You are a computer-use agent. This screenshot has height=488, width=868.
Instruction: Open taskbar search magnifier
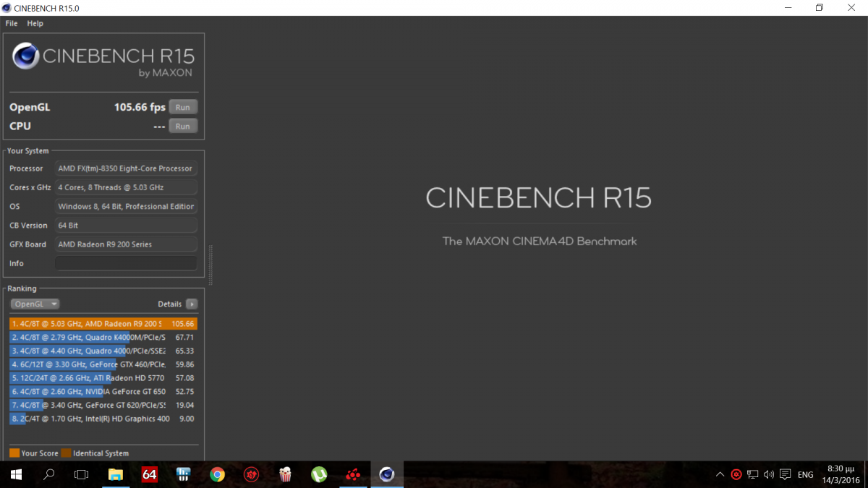pos(49,475)
